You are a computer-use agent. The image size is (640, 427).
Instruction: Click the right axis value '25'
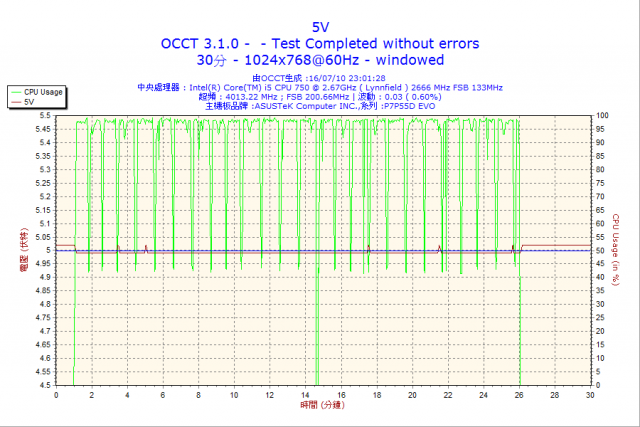click(600, 318)
